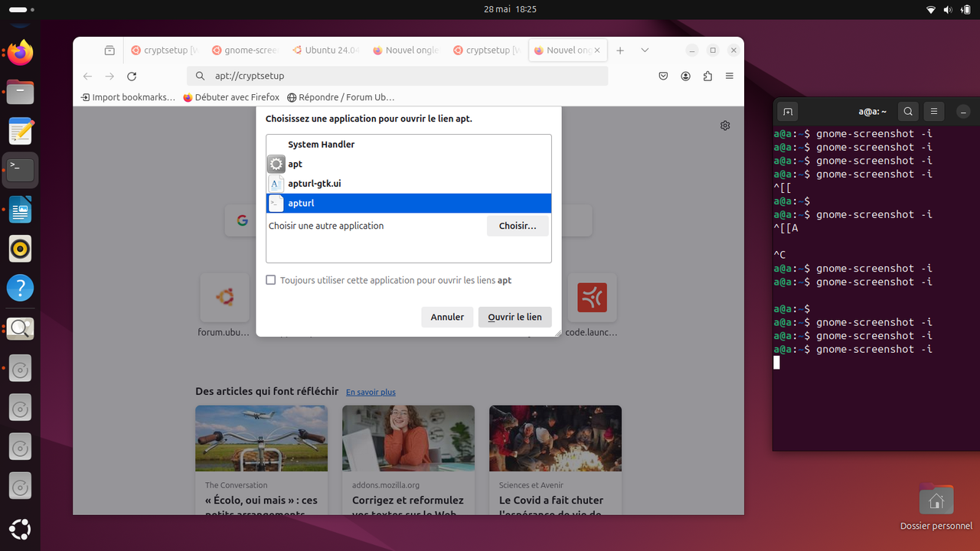This screenshot has height=551, width=980.
Task: Click the apt://cryptsetup address bar
Action: pyautogui.click(x=397, y=77)
